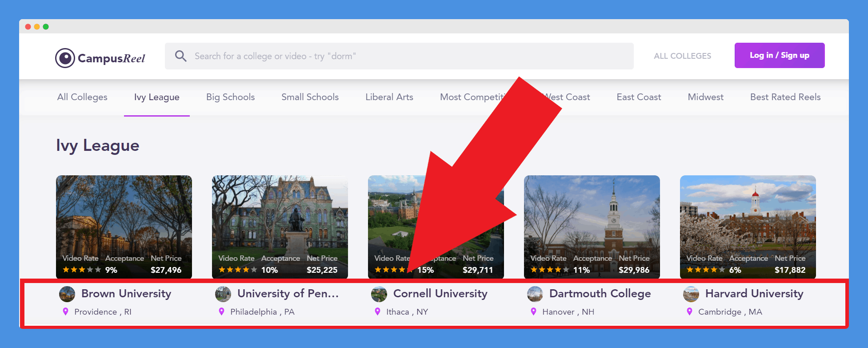Open the Big Schools tab

tap(230, 97)
